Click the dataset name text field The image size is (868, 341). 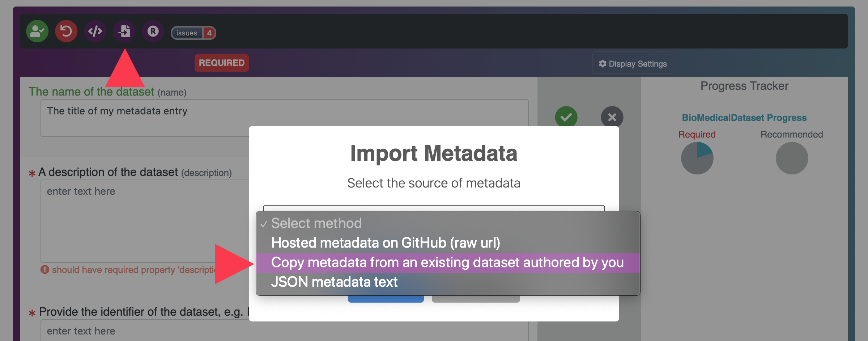tap(145, 118)
